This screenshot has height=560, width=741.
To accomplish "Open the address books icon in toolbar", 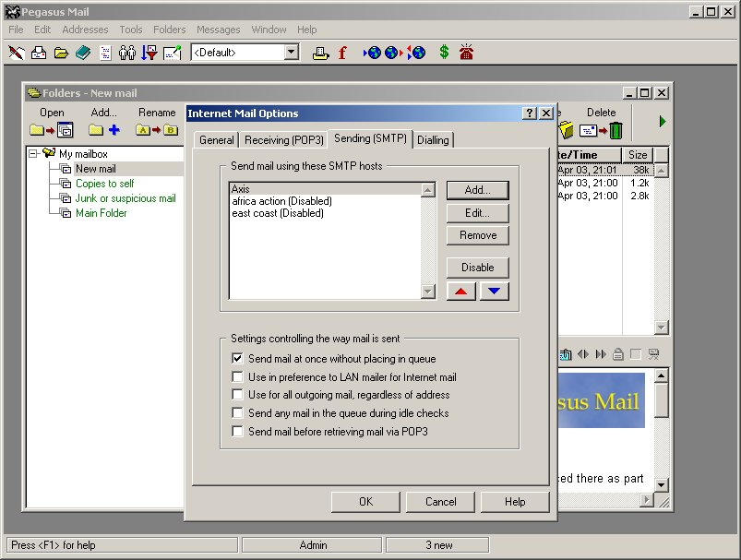I will pyautogui.click(x=83, y=53).
